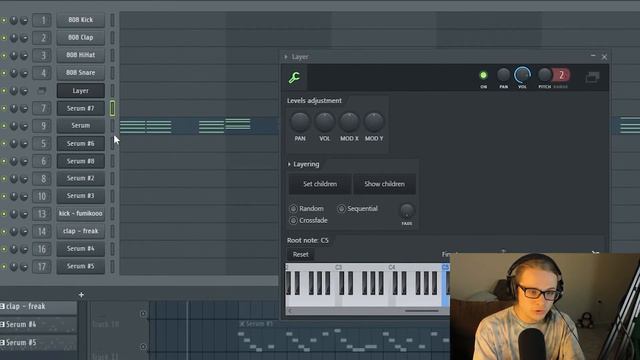Image resolution: width=640 pixels, height=360 pixels.
Task: Adjust the Serum #6 channel volume knob
Action: 24,144
